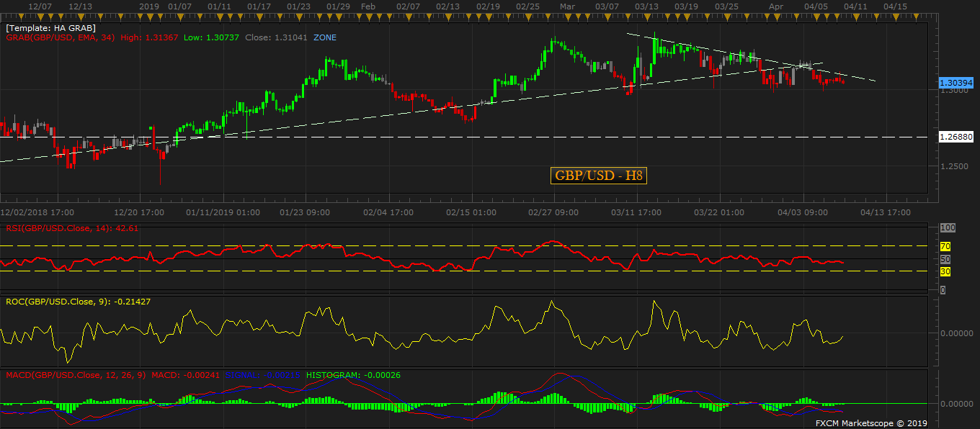Click the HISTOGRAM: -0.00026 readout
Screen dimensions: 980x429
coord(353,375)
